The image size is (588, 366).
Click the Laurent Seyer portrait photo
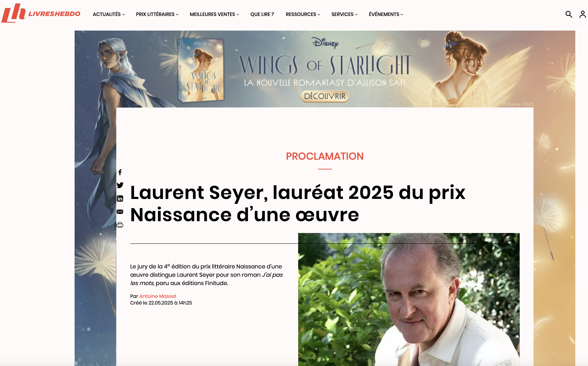[409, 300]
